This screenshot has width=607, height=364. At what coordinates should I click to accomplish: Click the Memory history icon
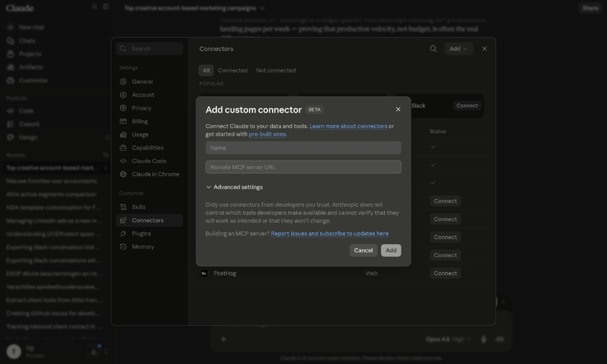(123, 247)
